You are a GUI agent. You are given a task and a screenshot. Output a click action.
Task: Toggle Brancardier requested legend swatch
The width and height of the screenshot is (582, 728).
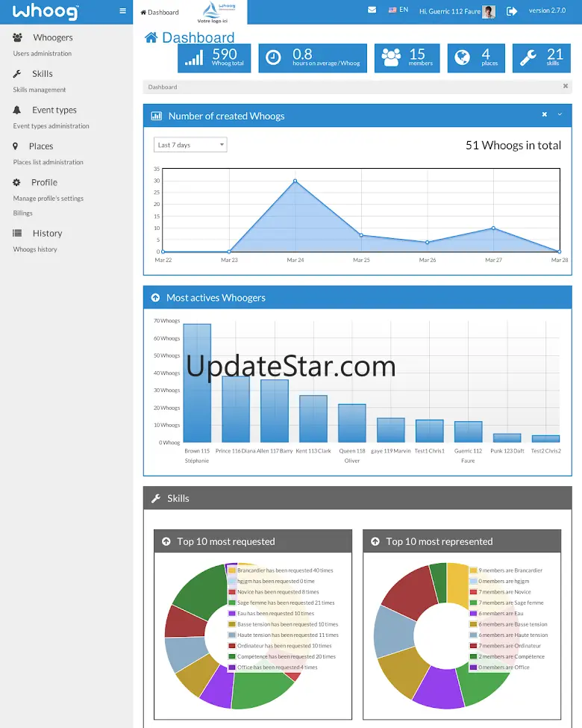231,570
